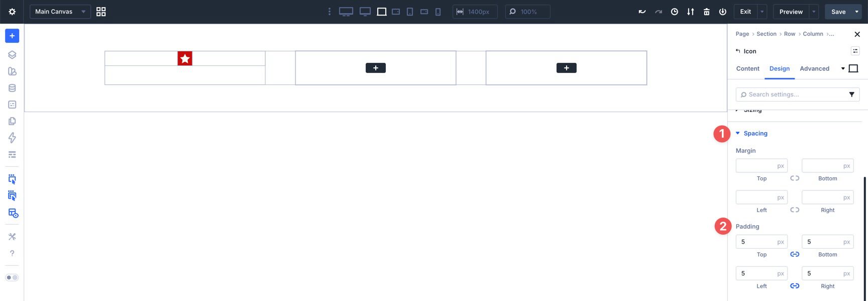Viewport: 868px width, 301px height.
Task: Switch to the Advanced tab
Action: pyautogui.click(x=814, y=69)
